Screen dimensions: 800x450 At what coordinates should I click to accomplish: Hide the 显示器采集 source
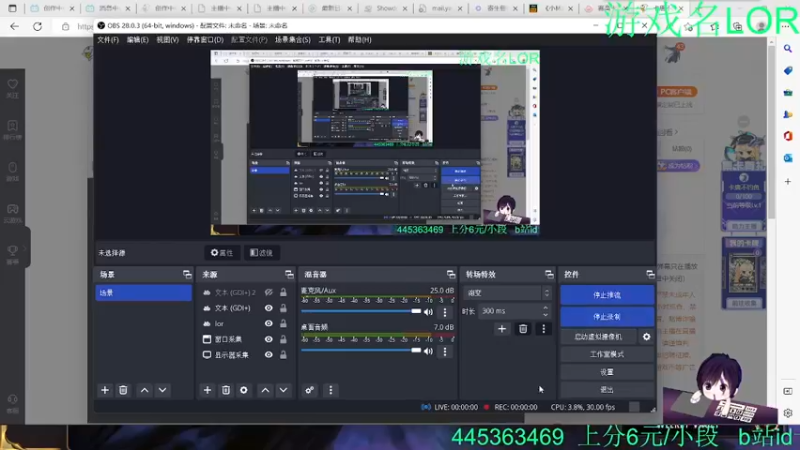tap(268, 355)
